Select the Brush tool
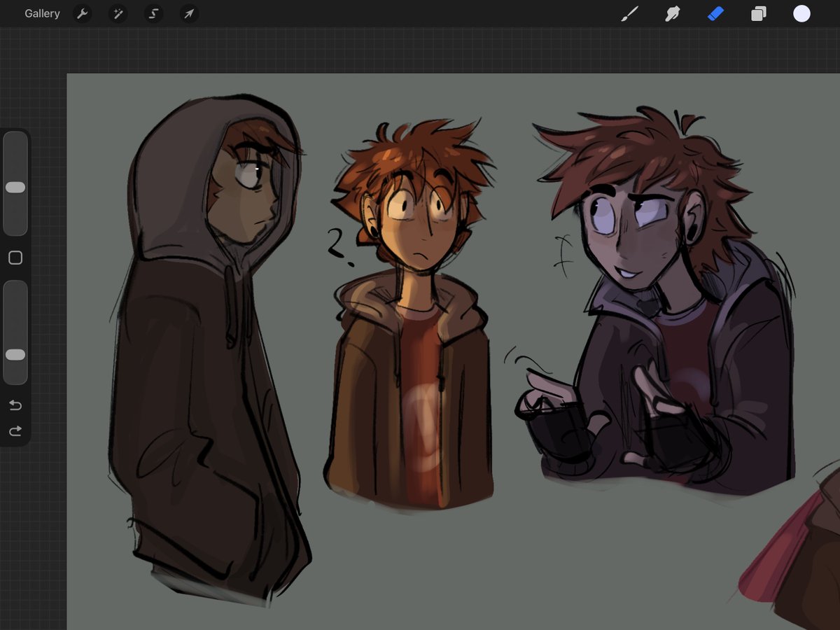This screenshot has width=840, height=630. [x=630, y=14]
